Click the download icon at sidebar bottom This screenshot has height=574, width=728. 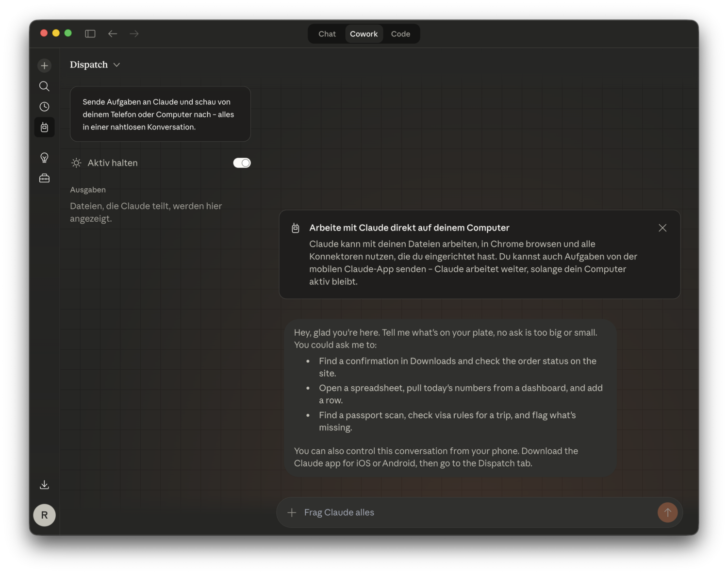coord(44,485)
